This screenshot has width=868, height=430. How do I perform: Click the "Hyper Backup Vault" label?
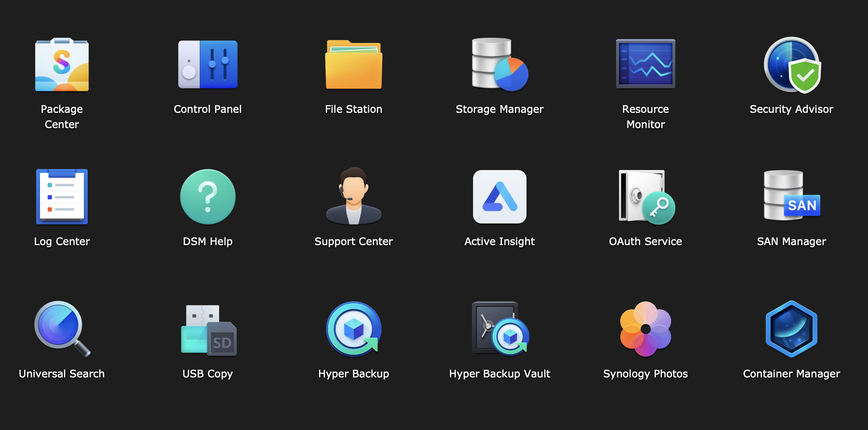(500, 374)
